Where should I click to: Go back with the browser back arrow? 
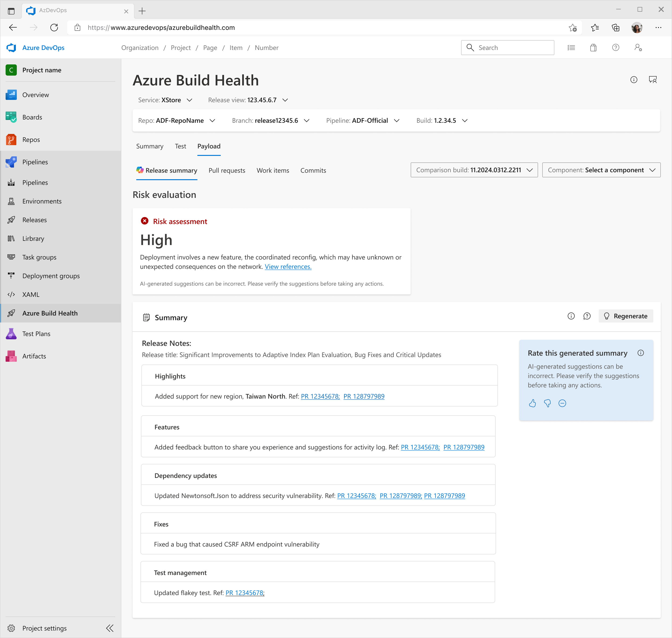pos(13,28)
